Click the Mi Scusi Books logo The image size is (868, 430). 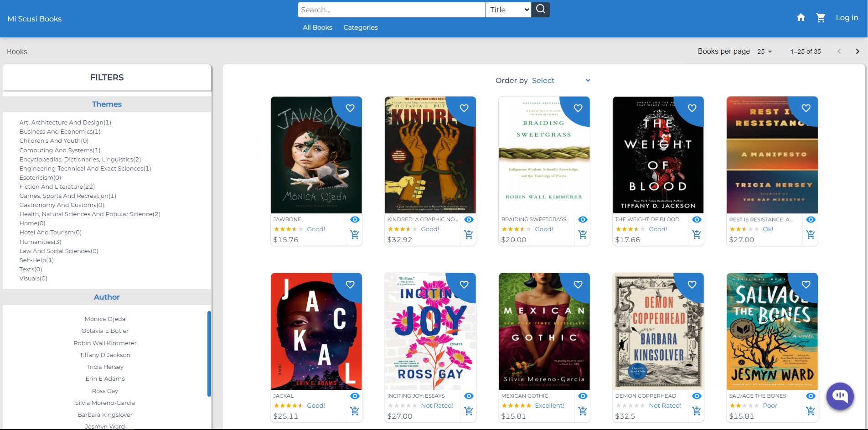point(35,19)
